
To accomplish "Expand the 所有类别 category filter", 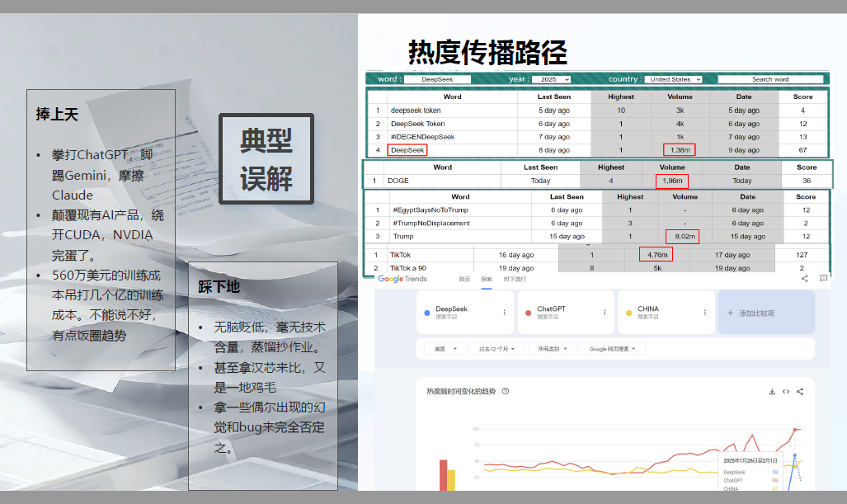I will pos(553,349).
